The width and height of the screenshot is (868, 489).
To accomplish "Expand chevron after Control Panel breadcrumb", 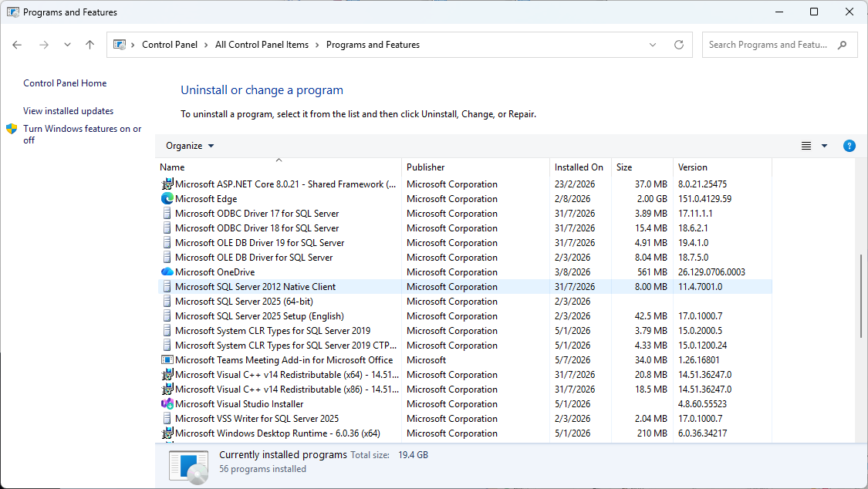I will [x=206, y=45].
